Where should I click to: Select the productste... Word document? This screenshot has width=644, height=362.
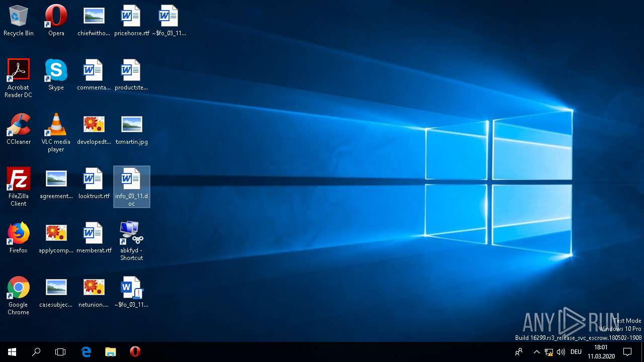point(131,74)
